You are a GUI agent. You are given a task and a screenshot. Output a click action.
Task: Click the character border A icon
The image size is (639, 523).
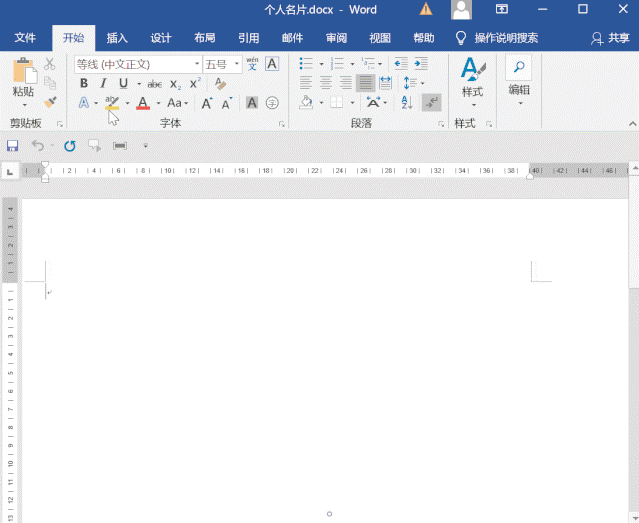[272, 64]
